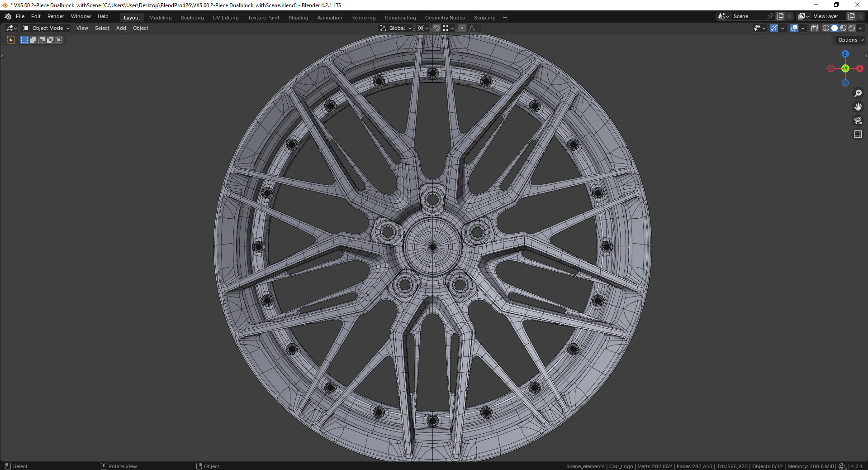
Task: Open the snapping options dropdown
Action: pos(448,28)
